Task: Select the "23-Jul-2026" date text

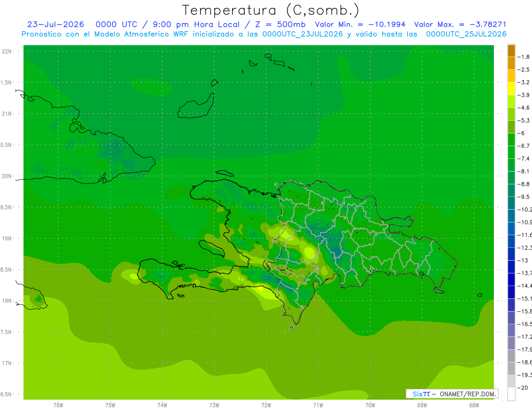Action: [x=55, y=24]
